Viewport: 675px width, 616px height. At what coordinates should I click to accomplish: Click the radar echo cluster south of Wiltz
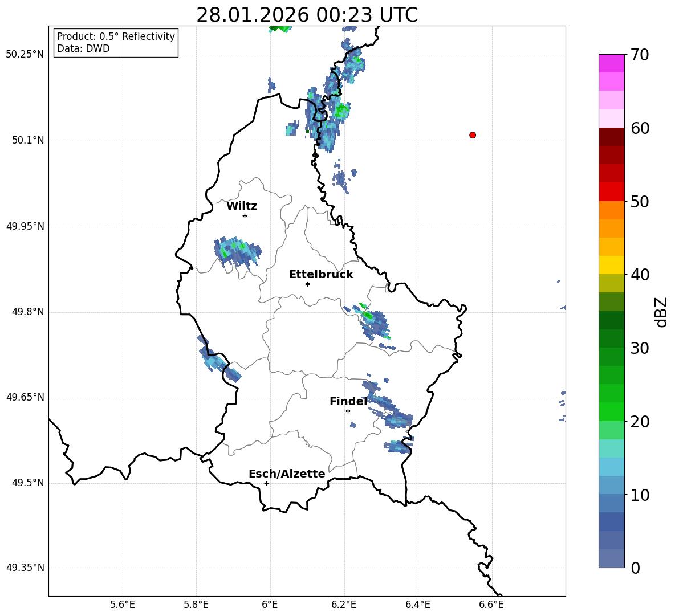237,252
